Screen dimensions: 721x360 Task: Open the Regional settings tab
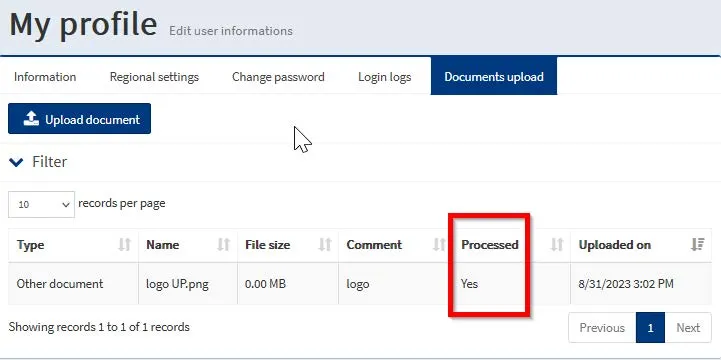point(154,77)
